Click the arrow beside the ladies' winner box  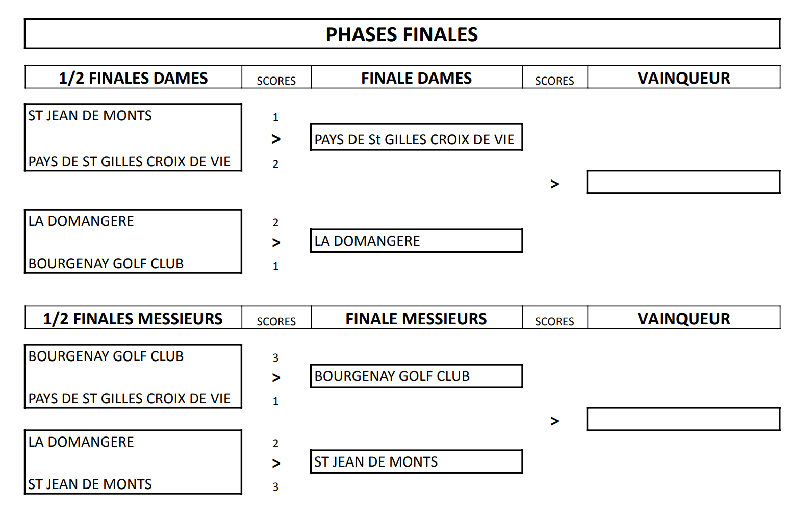pyautogui.click(x=554, y=184)
